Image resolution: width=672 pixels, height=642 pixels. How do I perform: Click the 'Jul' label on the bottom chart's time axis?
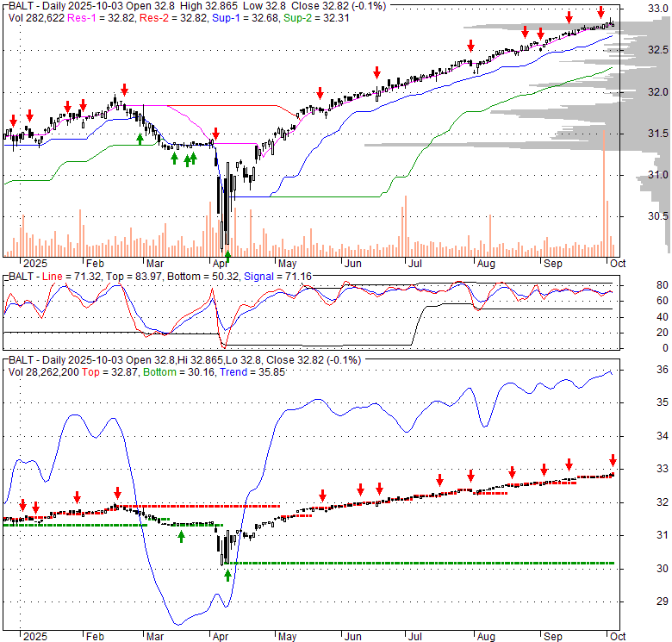coord(415,637)
